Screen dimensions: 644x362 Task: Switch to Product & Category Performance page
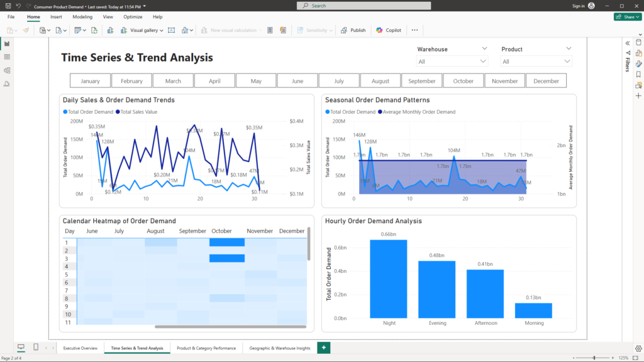206,348
